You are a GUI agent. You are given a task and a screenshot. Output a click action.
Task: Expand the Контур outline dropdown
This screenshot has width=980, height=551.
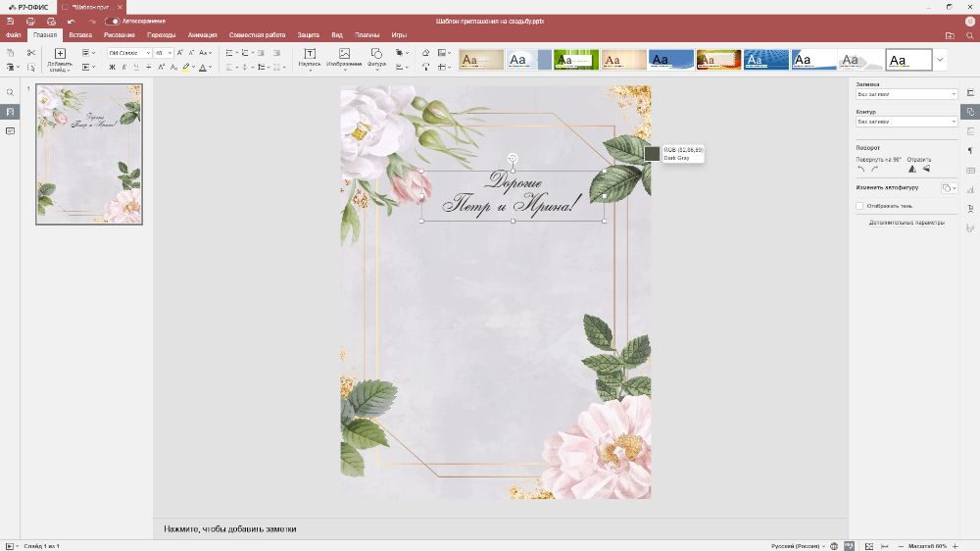tap(906, 122)
